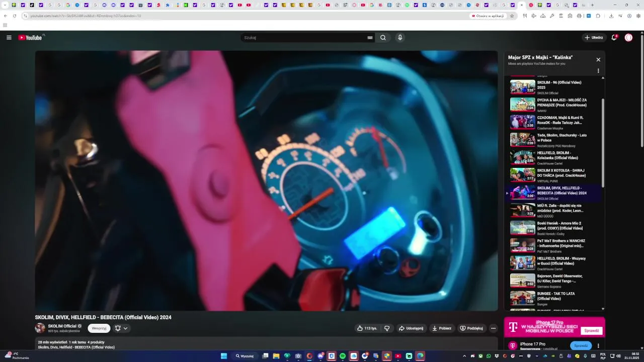
Task: Click the printer extension icon in toolbar
Action: tap(579, 16)
